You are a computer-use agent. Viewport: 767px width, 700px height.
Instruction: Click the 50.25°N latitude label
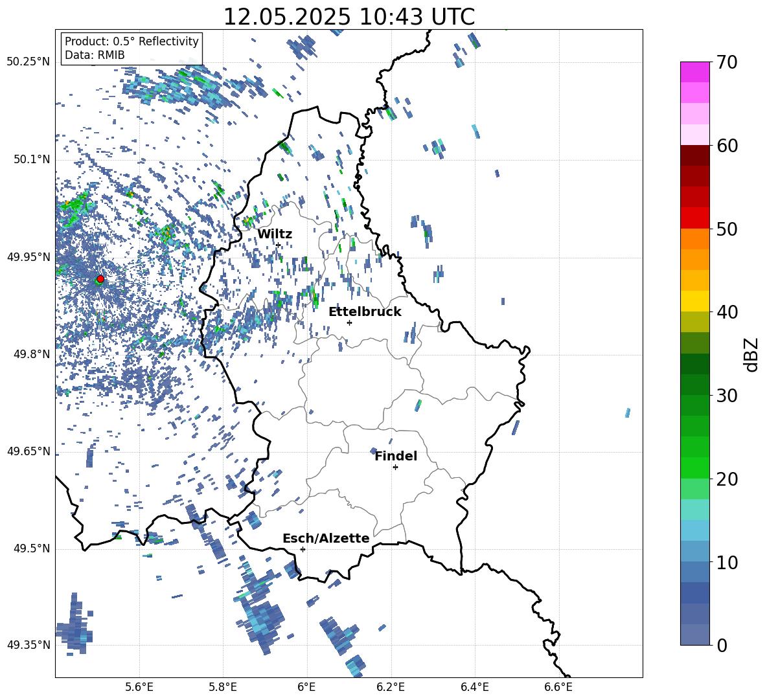pos(28,62)
